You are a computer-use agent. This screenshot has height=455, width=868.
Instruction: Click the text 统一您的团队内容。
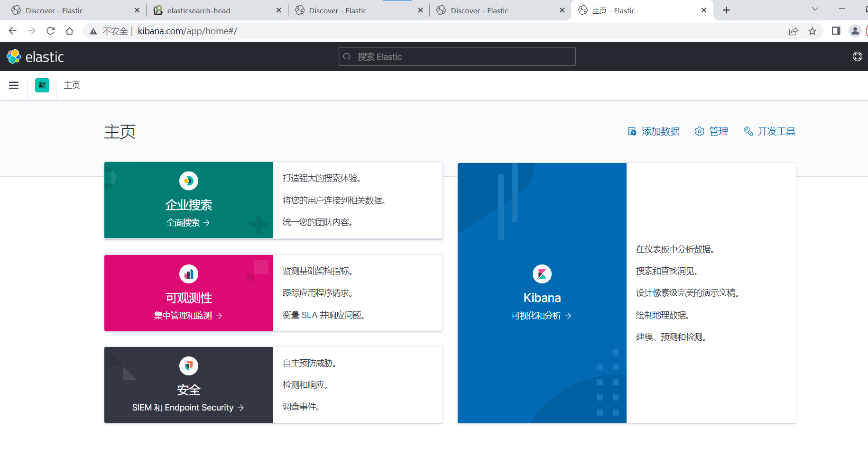click(x=319, y=222)
